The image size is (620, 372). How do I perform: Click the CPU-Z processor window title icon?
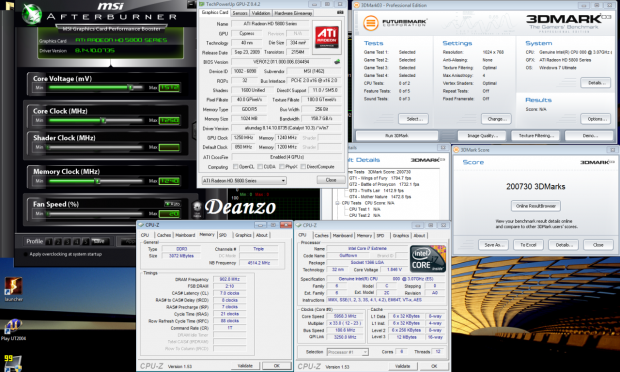(299, 225)
